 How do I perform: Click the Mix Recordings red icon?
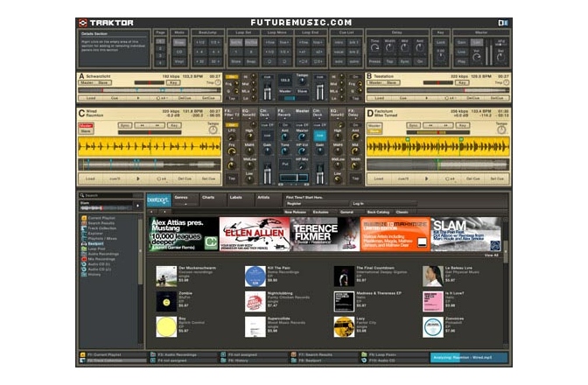[84, 259]
